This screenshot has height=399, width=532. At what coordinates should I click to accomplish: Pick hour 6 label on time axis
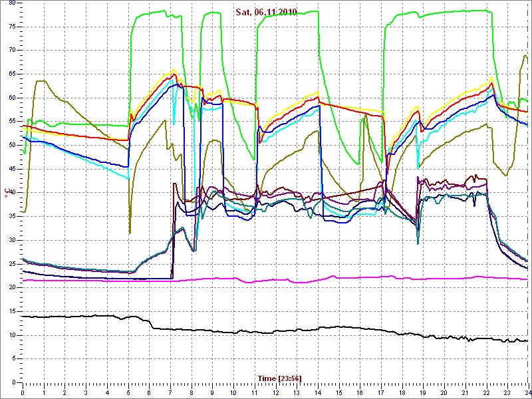point(149,392)
